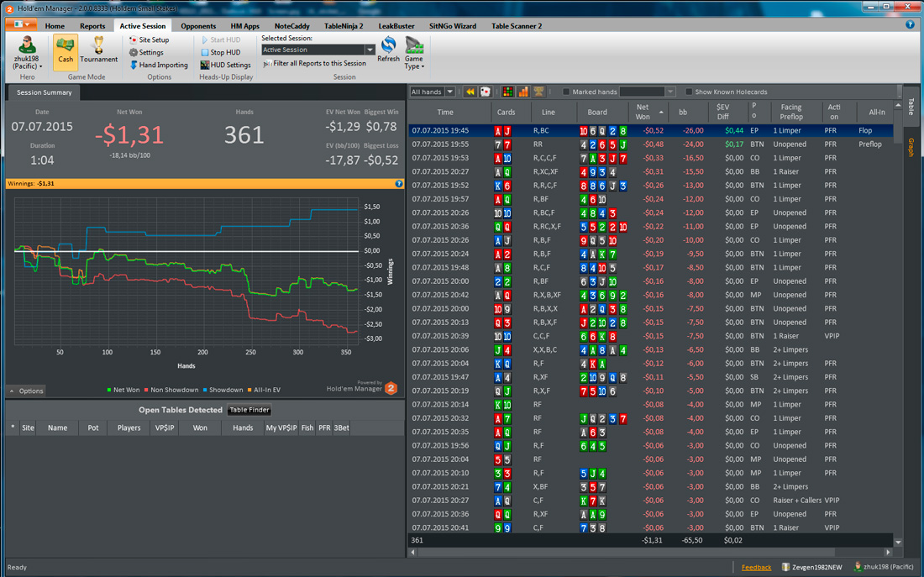Open the TableNinja 2 tab
Viewport: 924px width, 577px height.
[x=344, y=26]
